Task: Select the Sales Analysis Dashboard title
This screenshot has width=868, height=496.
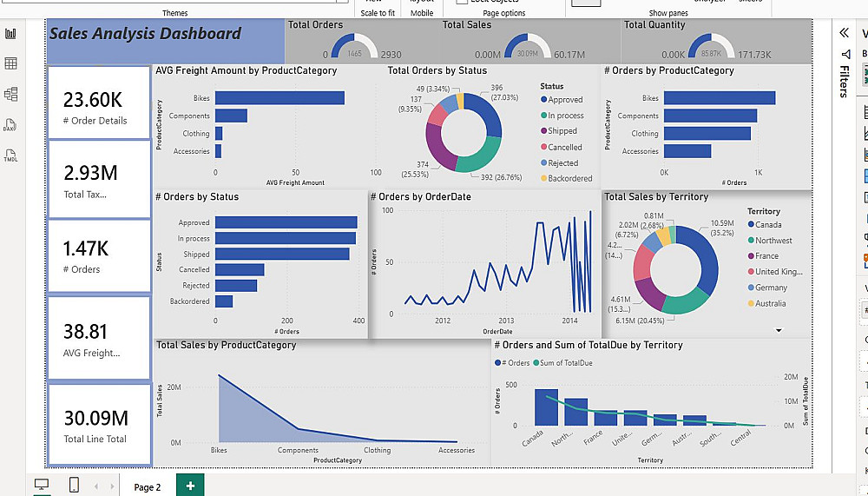Action: pos(146,33)
